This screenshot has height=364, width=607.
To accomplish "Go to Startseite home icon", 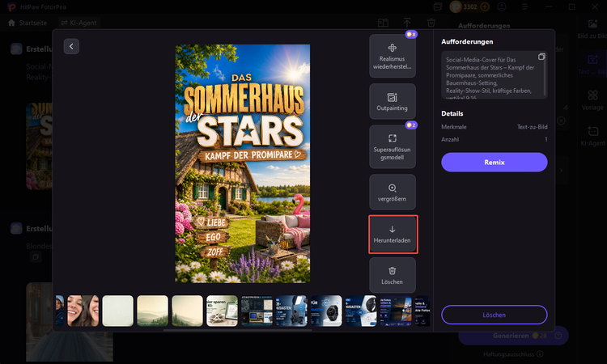I will pyautogui.click(x=11, y=23).
